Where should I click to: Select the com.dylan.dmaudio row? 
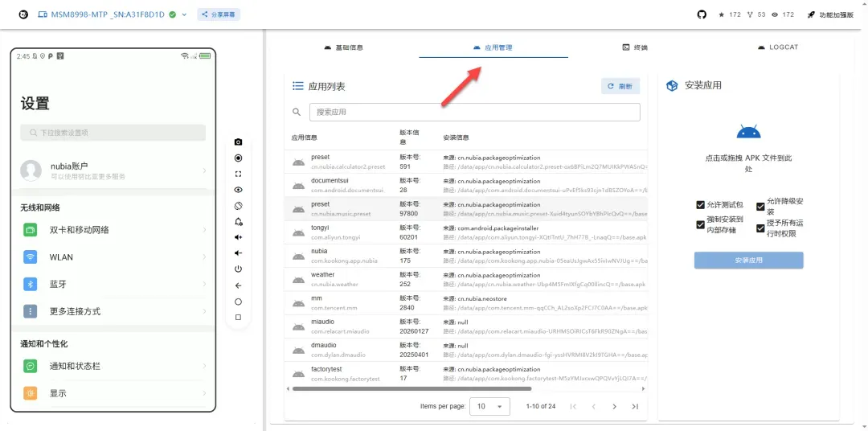(x=465, y=350)
